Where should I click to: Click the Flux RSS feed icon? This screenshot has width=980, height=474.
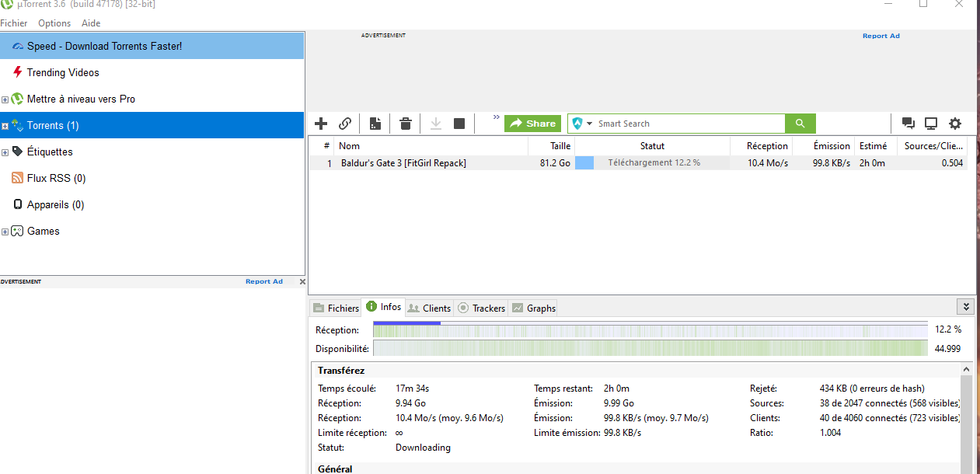click(18, 178)
